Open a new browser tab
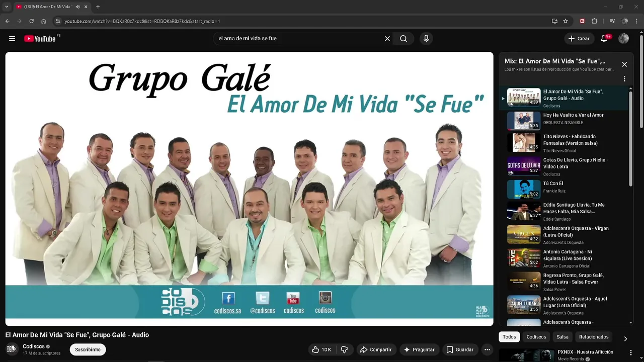644x362 pixels. [98, 7]
